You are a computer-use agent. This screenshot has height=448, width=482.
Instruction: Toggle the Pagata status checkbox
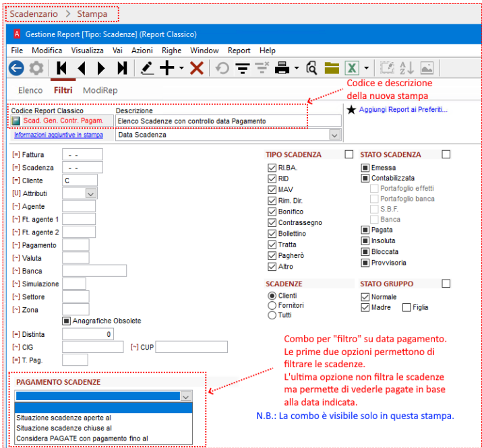pyautogui.click(x=365, y=230)
